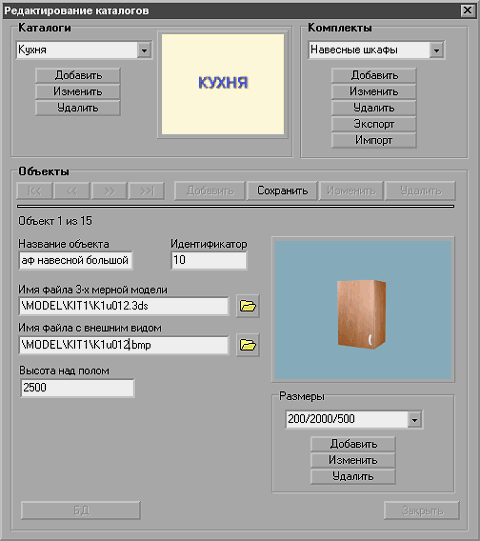Click Сохранить in Объекты toolbar
Screen dimensions: 480x541
(282, 191)
